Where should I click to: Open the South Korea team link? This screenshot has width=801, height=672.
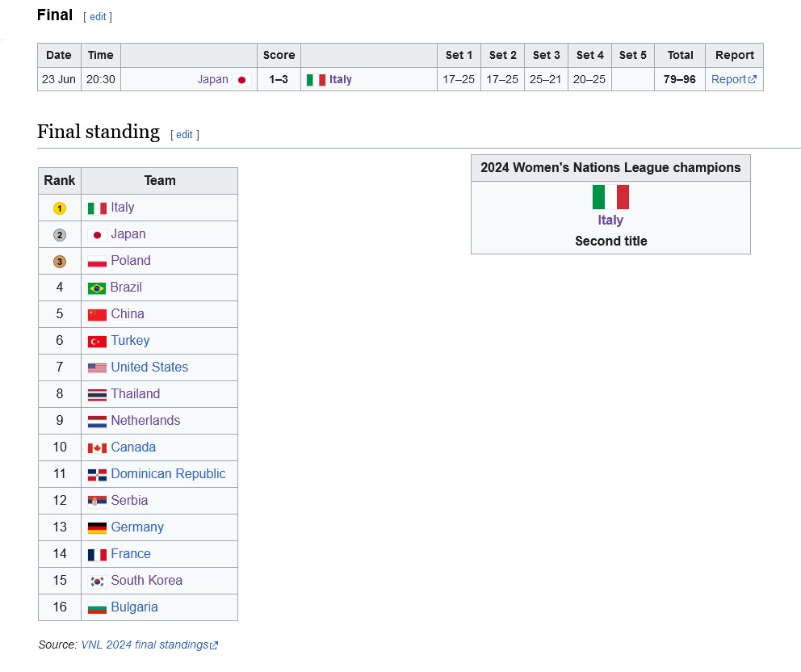[147, 580]
